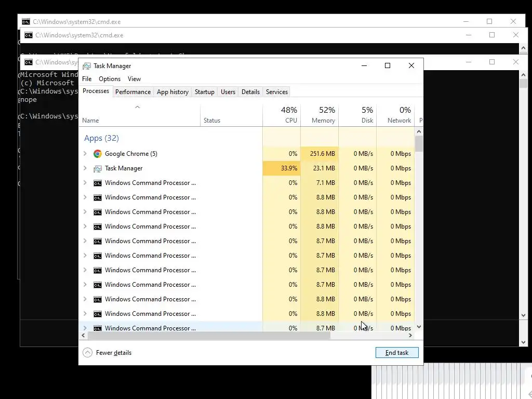Click the sort chevron above the Name column
Image resolution: width=532 pixels, height=399 pixels.
pos(137,107)
